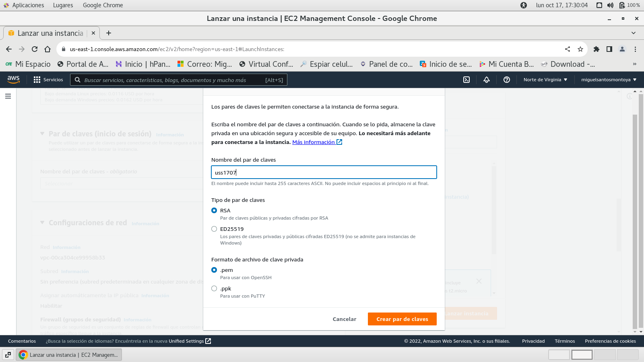Reload the page in Chrome

[35, 49]
